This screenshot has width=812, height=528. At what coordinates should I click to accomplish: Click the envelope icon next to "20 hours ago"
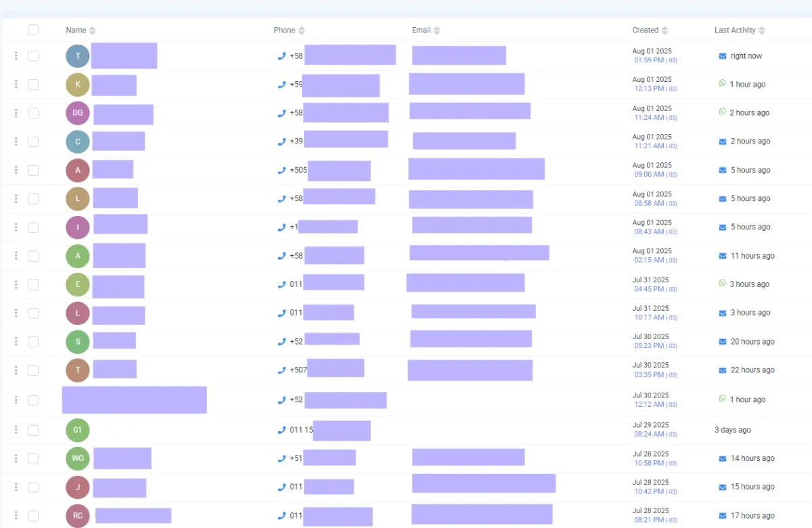point(723,342)
